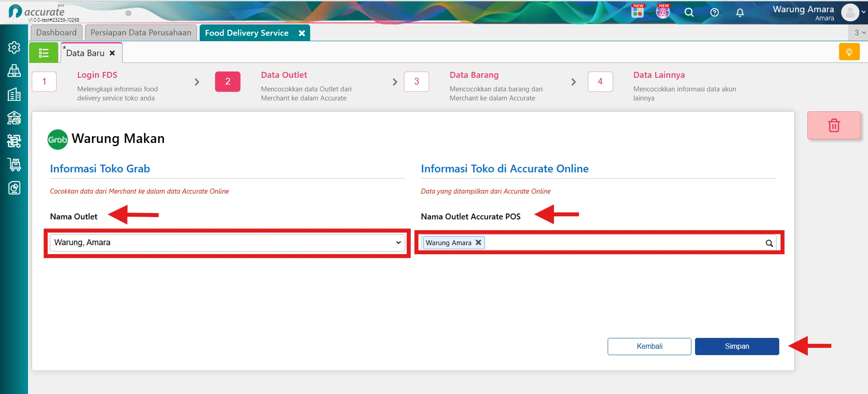
Task: Open the green list view button
Action: [43, 53]
